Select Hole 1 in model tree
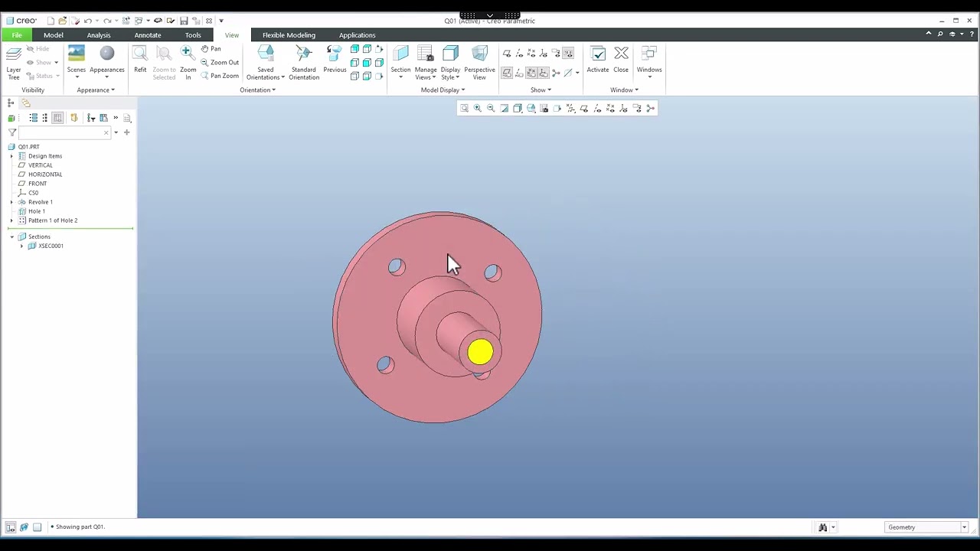Screen dimensions: 980x551 (36, 211)
